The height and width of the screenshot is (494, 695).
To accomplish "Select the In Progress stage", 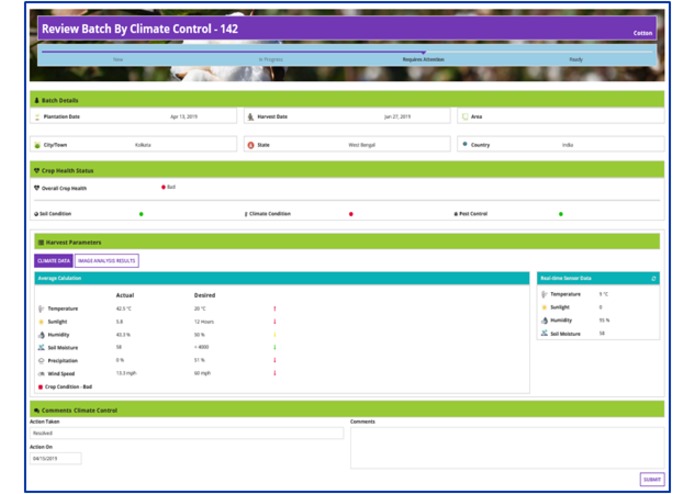I will click(x=271, y=59).
